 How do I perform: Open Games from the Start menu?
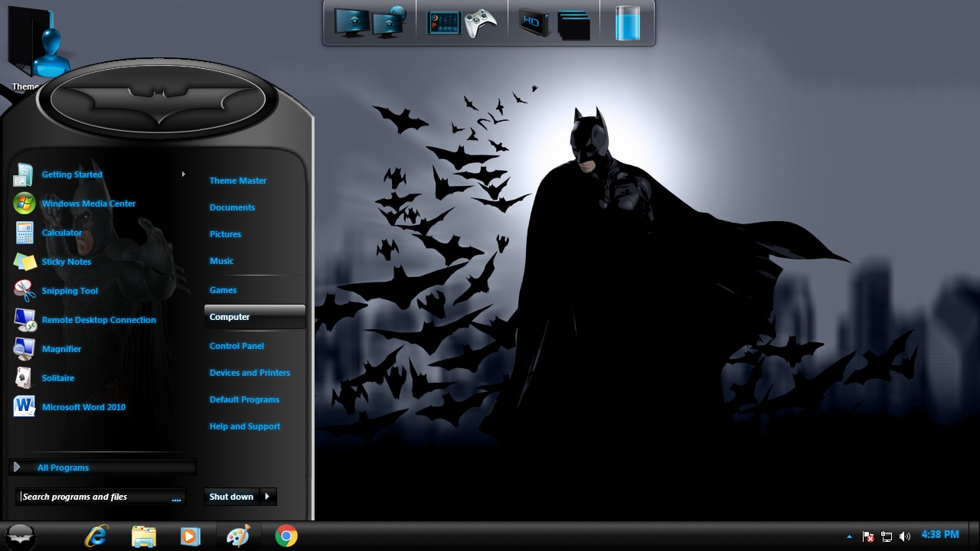[223, 290]
